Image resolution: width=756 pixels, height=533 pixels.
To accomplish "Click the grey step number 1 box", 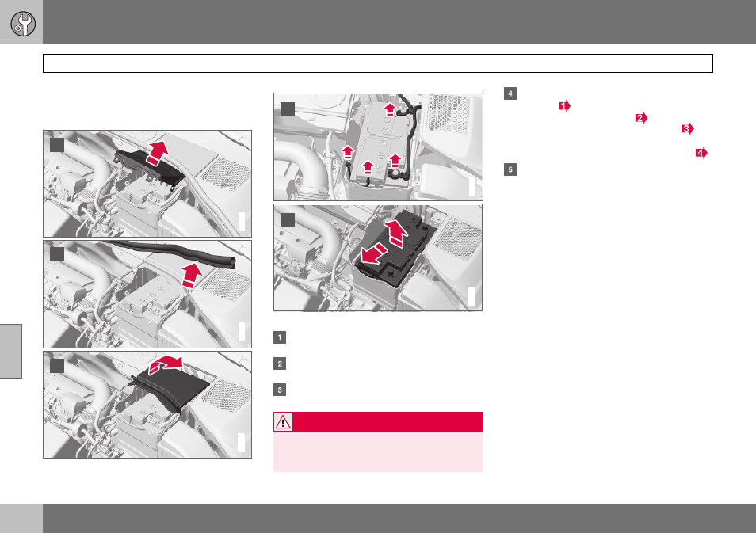I will coord(280,337).
